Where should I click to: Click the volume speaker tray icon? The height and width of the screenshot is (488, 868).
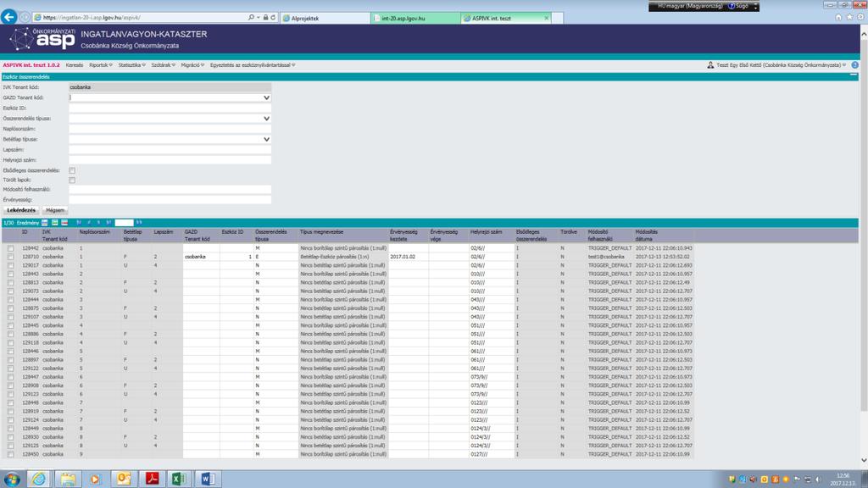818,480
